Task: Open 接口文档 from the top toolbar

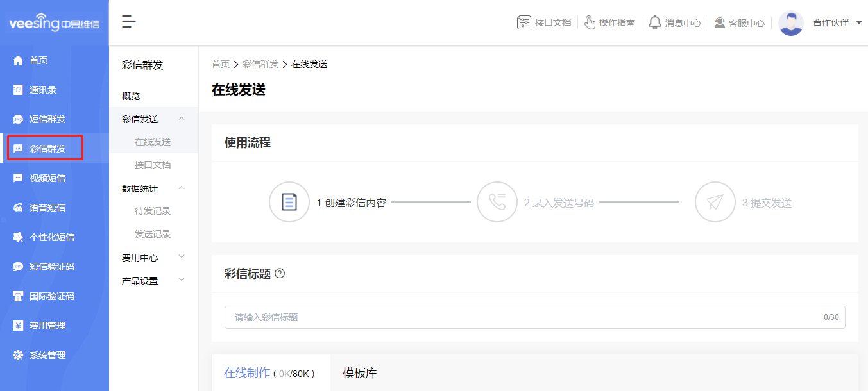Action: [x=544, y=22]
